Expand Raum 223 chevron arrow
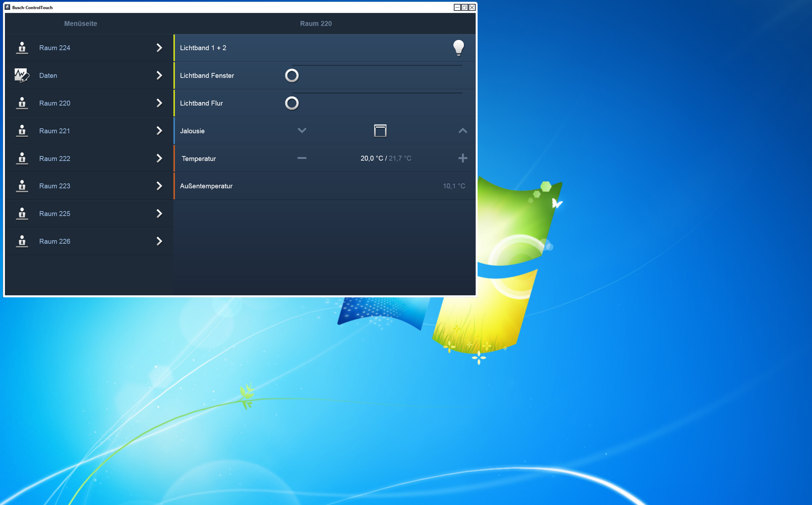812x505 pixels. [159, 186]
